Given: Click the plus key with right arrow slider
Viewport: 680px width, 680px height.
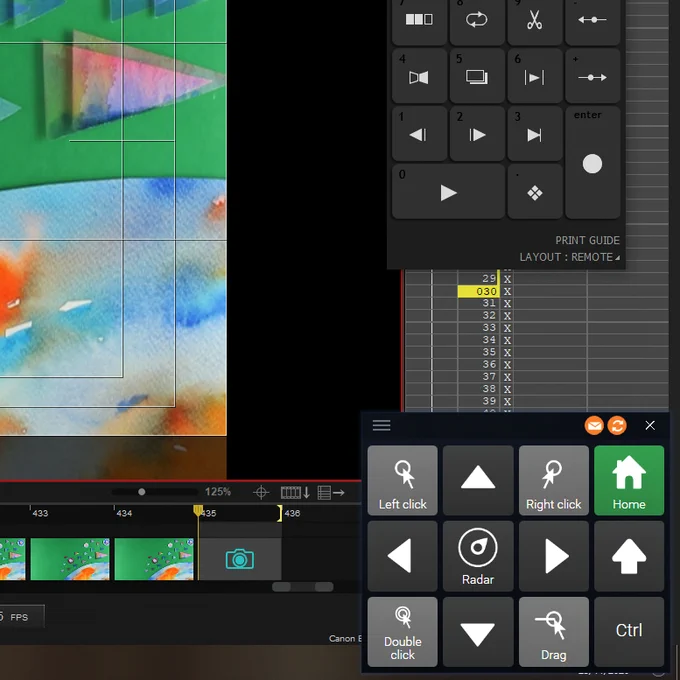Looking at the screenshot, I should tap(592, 77).
